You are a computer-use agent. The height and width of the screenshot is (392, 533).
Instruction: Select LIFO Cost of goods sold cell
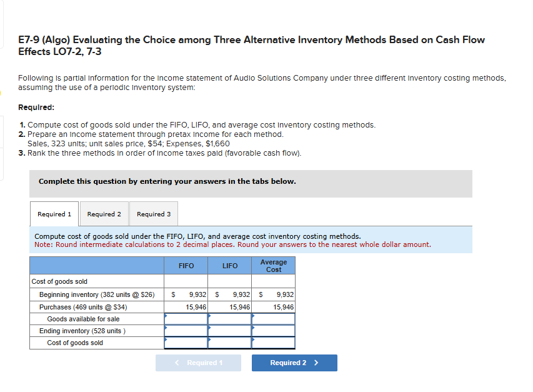pyautogui.click(x=229, y=343)
